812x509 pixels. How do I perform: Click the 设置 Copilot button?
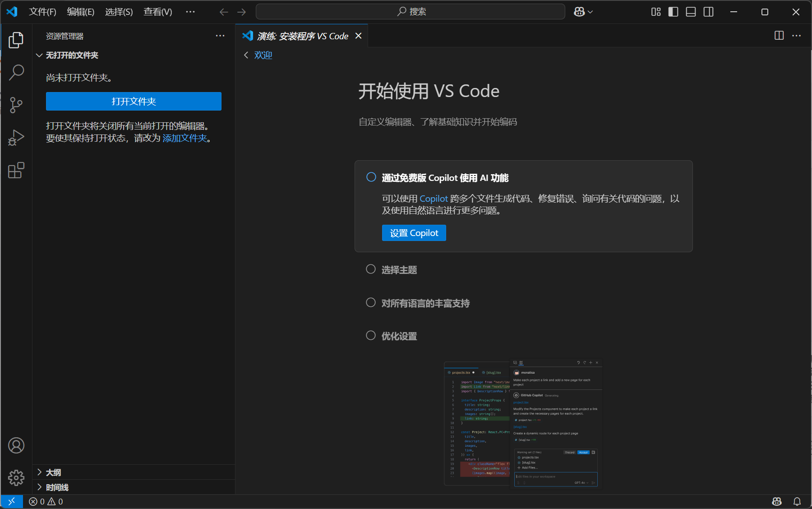[x=414, y=233]
